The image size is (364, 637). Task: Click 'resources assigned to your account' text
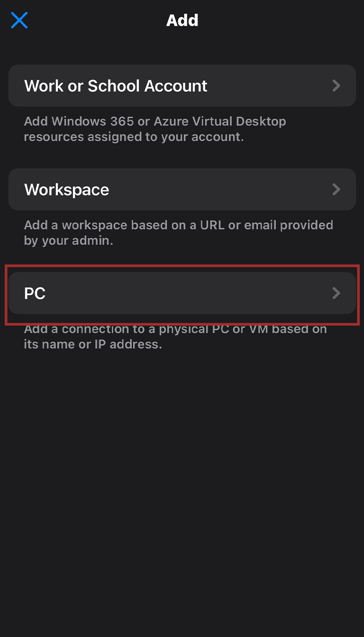[134, 137]
